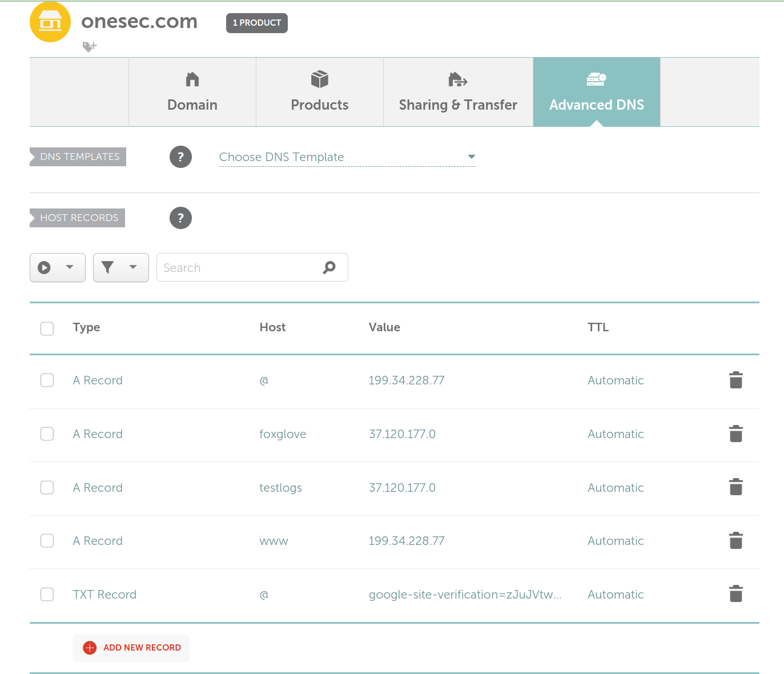Open the actions play-button dropdown
This screenshot has width=784, height=674.
pos(57,267)
